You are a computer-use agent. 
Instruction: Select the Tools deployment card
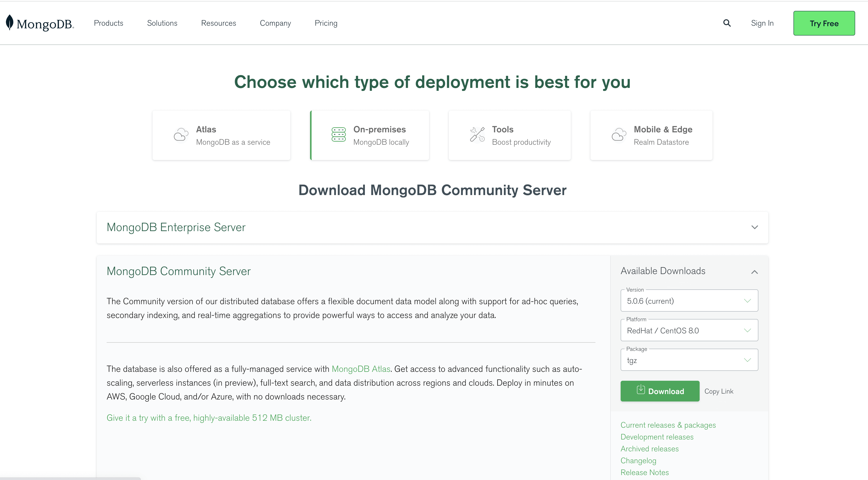pyautogui.click(x=510, y=135)
